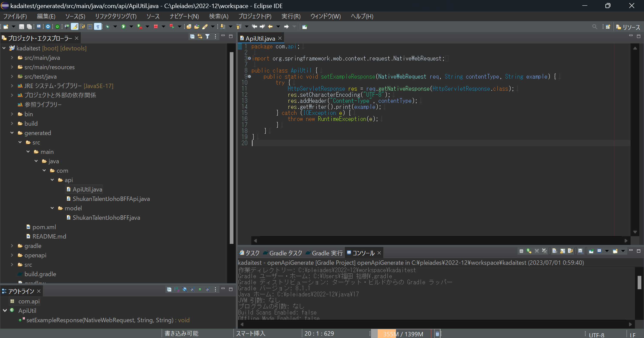Switch to the Gradle 実行 tab
This screenshot has width=644, height=338.
[x=325, y=253]
